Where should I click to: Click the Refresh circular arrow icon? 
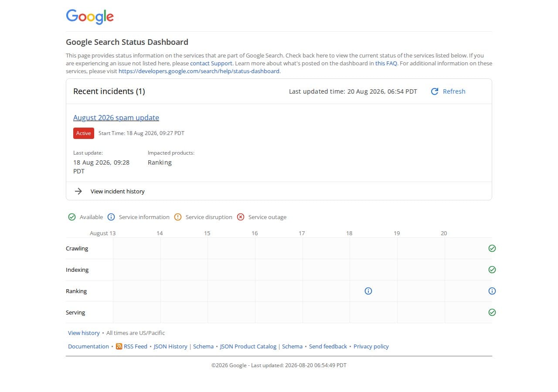(x=434, y=91)
